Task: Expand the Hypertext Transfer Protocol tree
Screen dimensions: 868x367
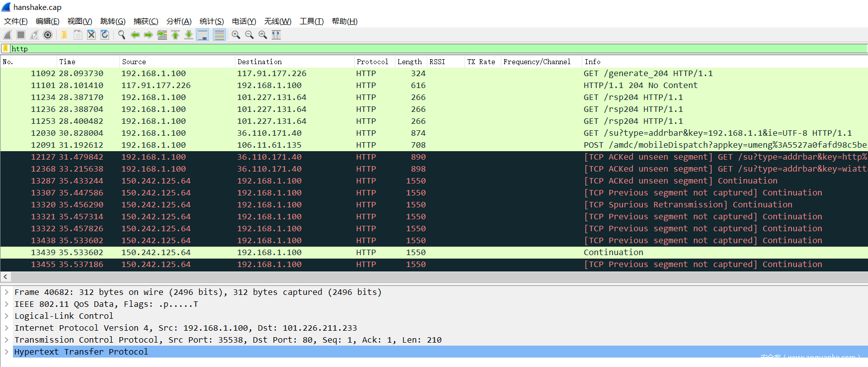Action: coord(6,352)
